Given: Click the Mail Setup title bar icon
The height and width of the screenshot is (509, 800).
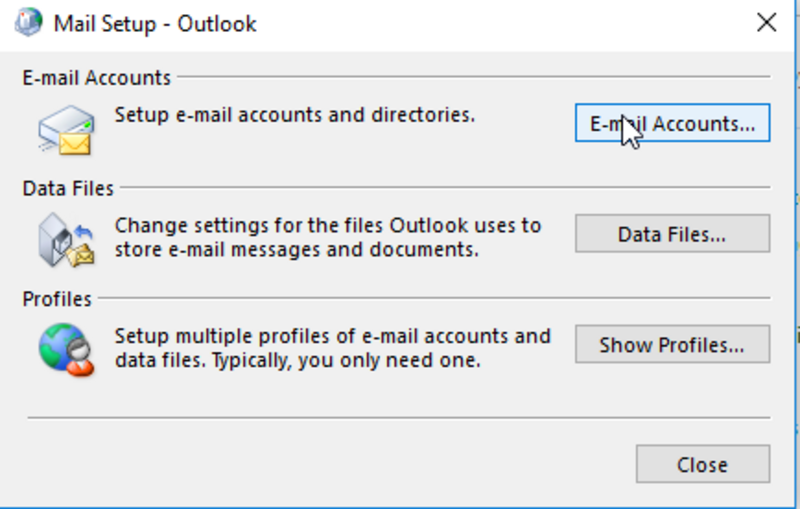Looking at the screenshot, I should 28,22.
